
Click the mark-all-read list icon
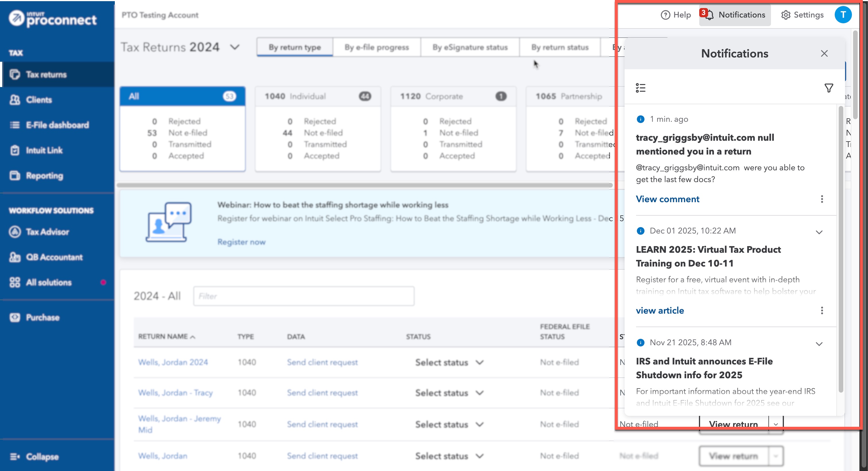[641, 88]
